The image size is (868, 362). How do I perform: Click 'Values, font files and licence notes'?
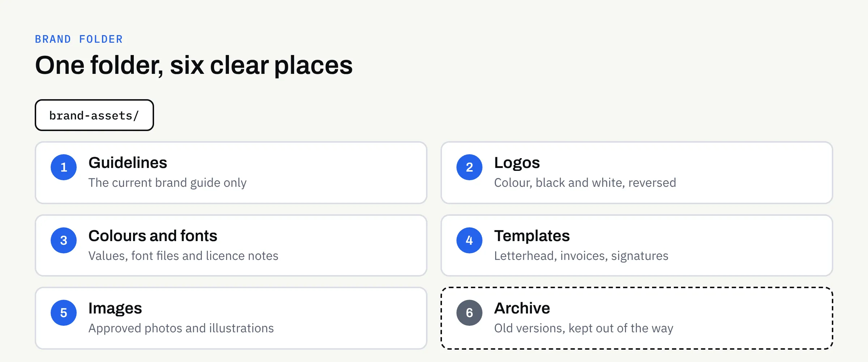click(x=183, y=256)
